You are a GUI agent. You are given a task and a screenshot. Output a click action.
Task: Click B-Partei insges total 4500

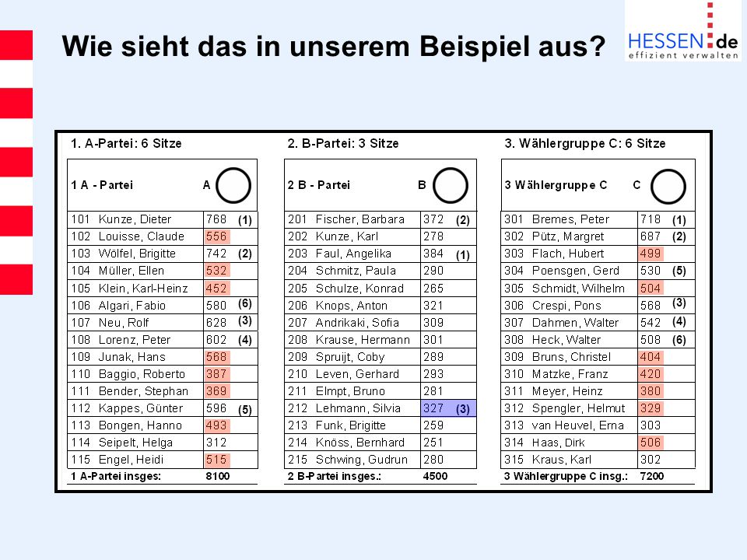[x=435, y=476]
